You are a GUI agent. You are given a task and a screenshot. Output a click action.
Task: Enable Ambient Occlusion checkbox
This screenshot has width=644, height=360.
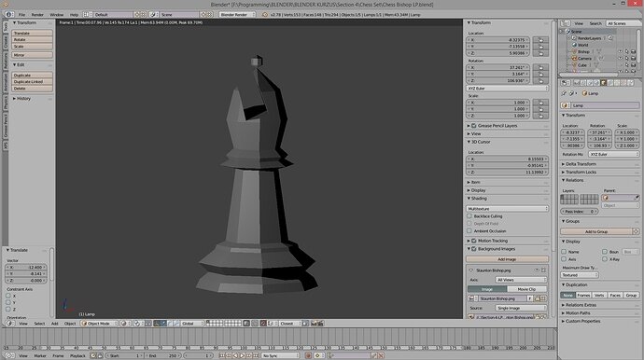469,230
